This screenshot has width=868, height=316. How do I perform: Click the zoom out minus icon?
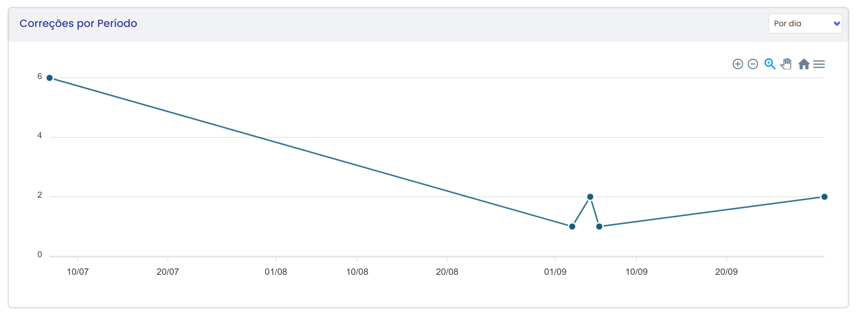(753, 64)
